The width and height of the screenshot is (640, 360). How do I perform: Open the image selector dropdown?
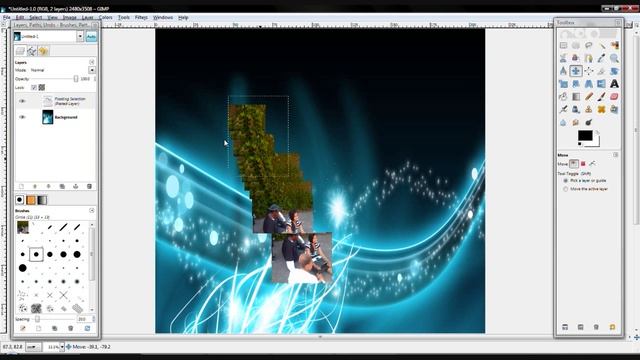[x=80, y=36]
